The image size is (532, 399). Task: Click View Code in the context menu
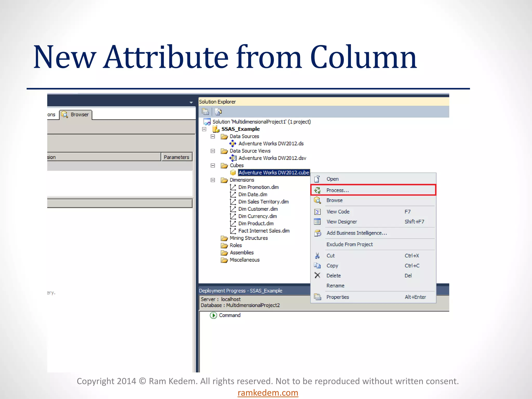(338, 212)
